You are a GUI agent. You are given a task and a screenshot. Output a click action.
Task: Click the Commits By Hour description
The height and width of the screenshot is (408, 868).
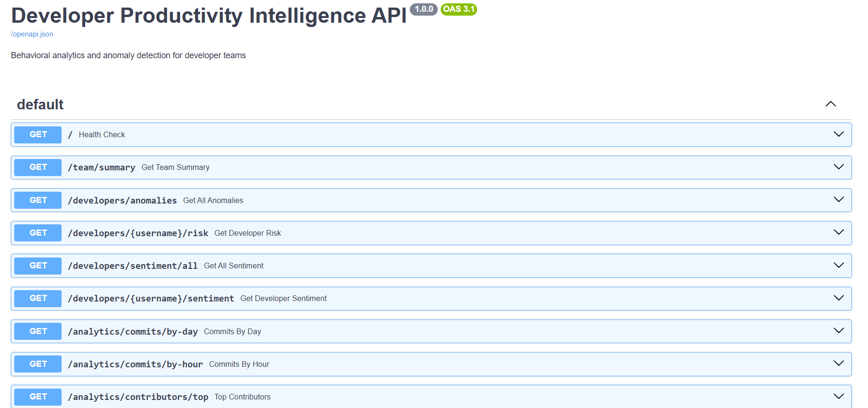point(239,364)
